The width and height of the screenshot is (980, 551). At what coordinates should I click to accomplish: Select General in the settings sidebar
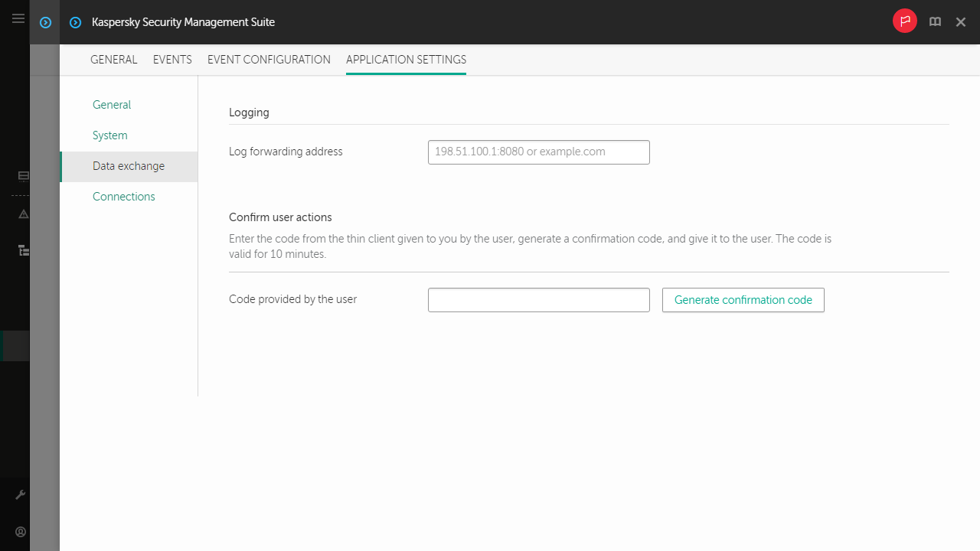[111, 105]
